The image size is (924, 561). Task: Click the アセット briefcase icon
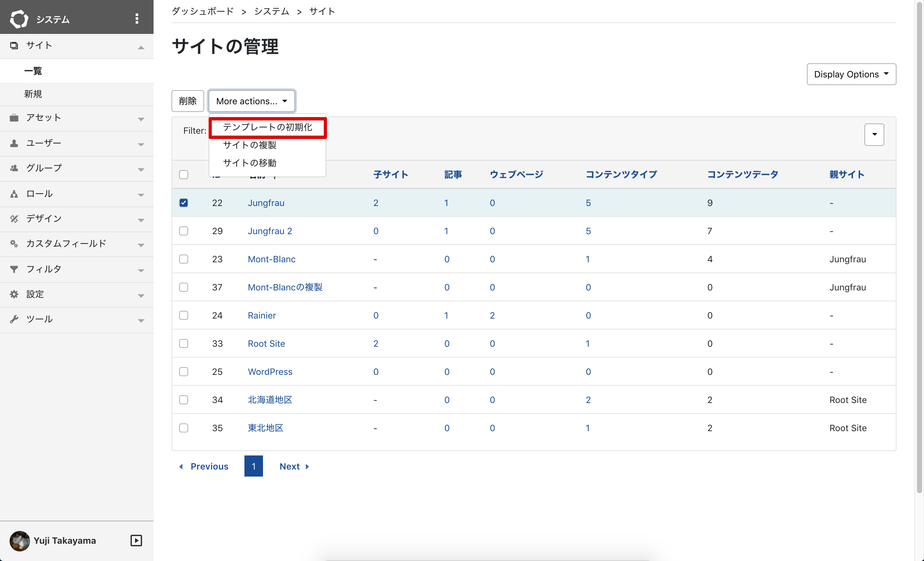(14, 118)
